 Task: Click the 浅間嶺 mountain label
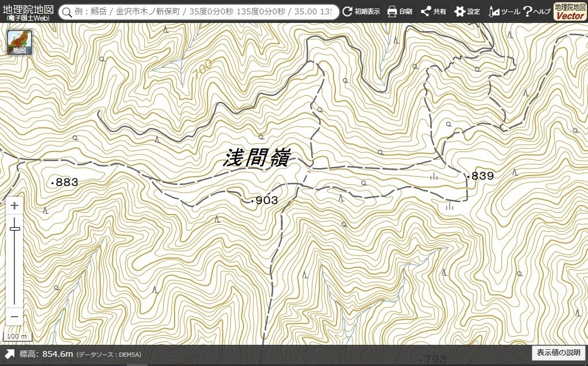click(257, 158)
